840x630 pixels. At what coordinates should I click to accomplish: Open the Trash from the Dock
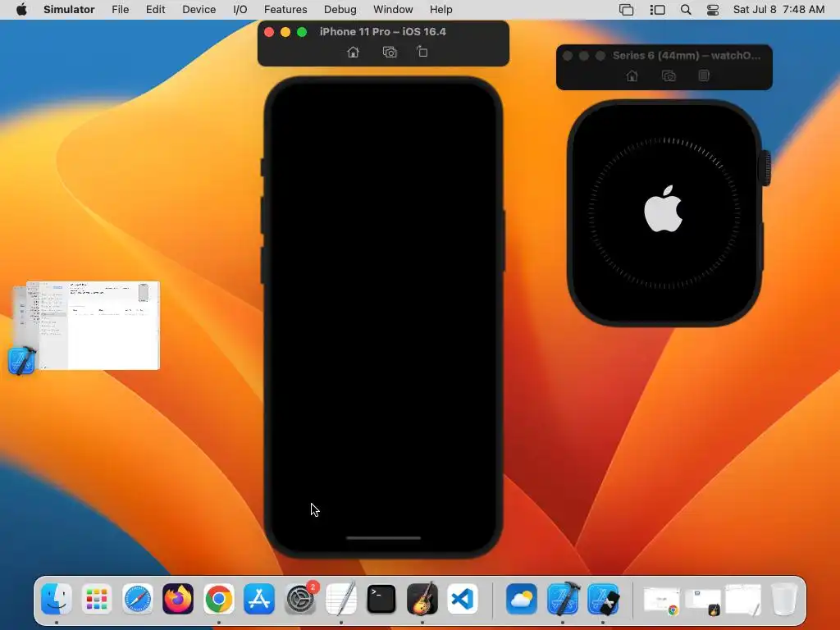coord(784,598)
